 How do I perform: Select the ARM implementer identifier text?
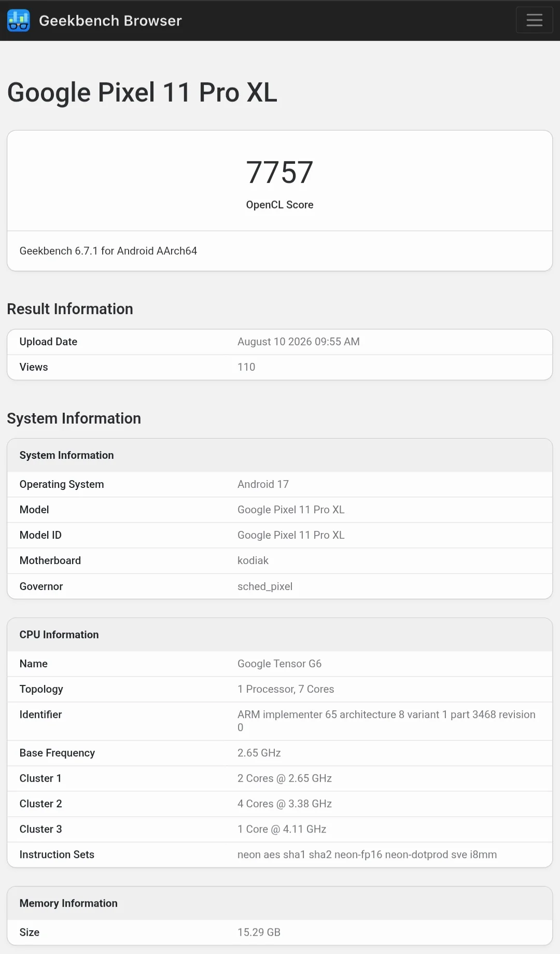pos(386,721)
